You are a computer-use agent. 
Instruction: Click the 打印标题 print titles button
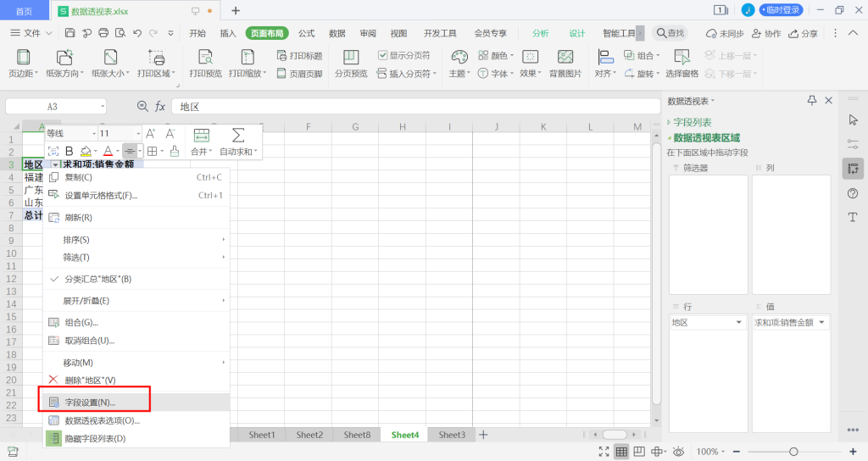(x=299, y=55)
